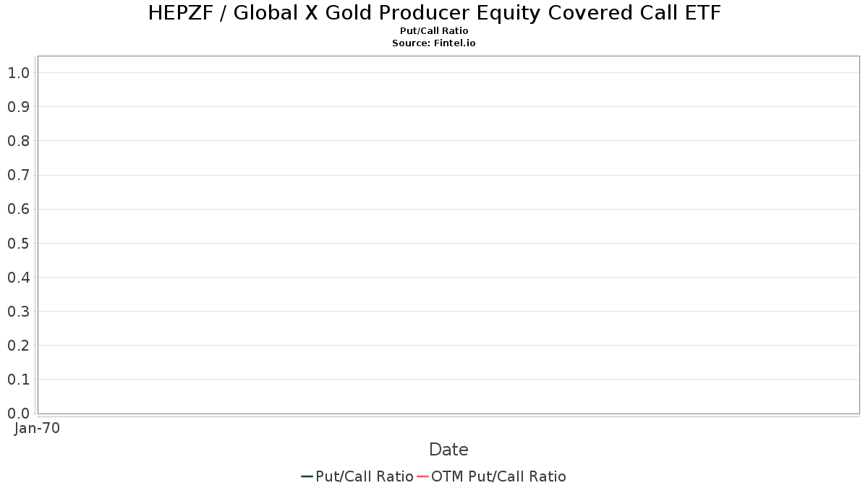Select the 0.8 y-axis tick label

coord(18,141)
